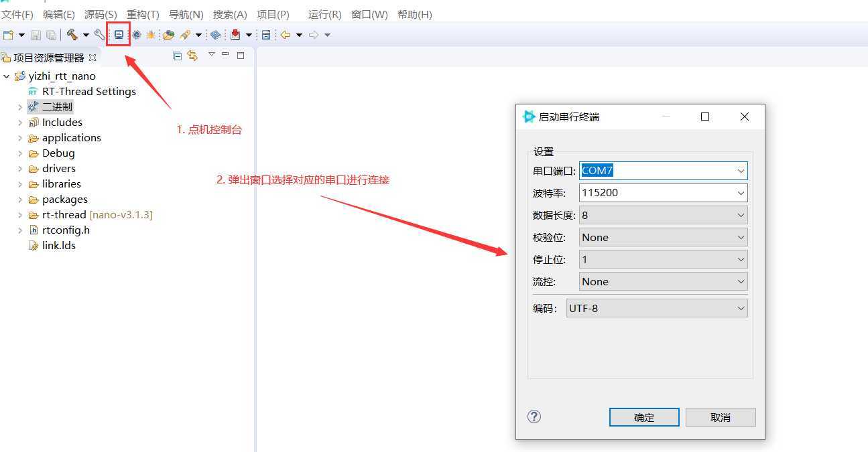Open the 流控 dropdown
Screen dimensions: 868x452
[x=664, y=281]
